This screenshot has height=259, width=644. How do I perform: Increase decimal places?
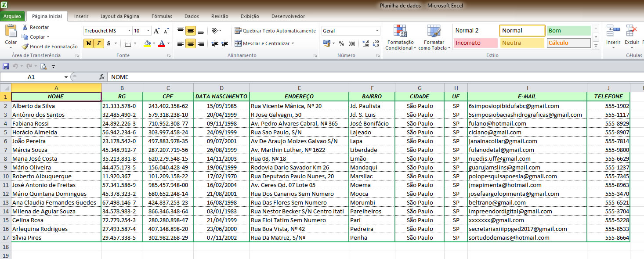click(366, 43)
